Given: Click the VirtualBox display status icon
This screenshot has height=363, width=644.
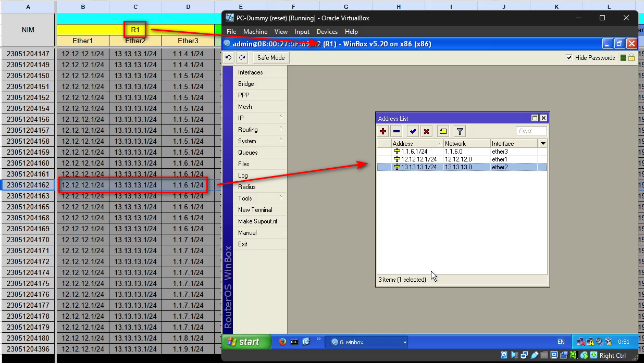Looking at the screenshot, I should tap(554, 355).
